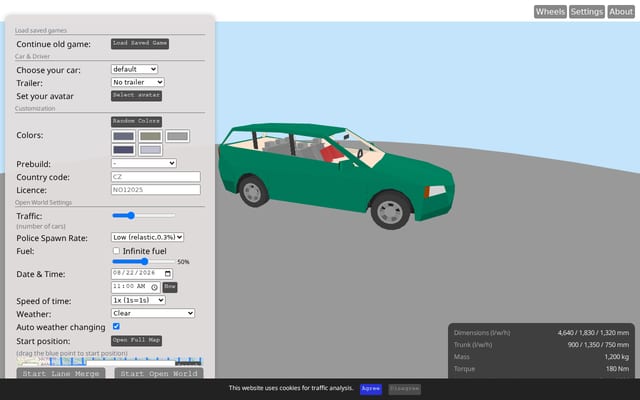Viewport: 640px width, 400px height.
Task: Click the Torque value 180 Nm
Action: [617, 369]
